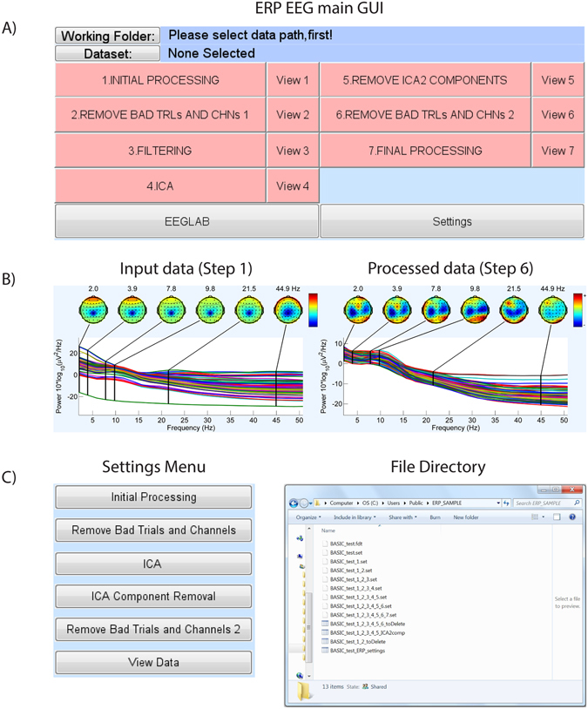Toggle the preview pane icon
The height and width of the screenshot is (709, 588).
[557, 517]
